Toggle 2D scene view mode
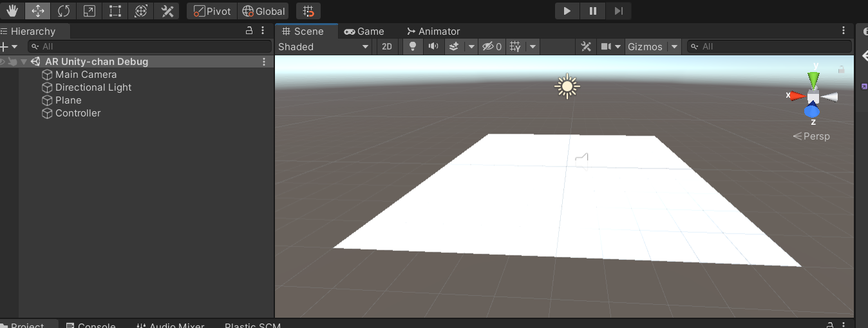 click(386, 46)
